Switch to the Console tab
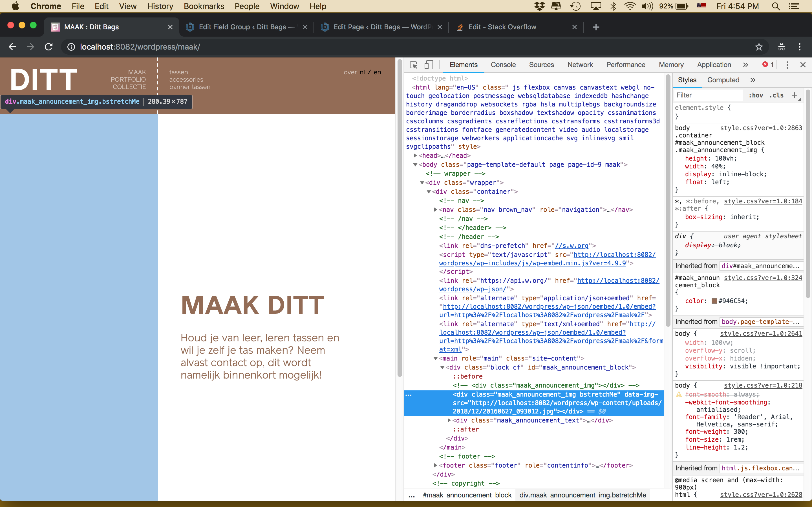 (503, 65)
